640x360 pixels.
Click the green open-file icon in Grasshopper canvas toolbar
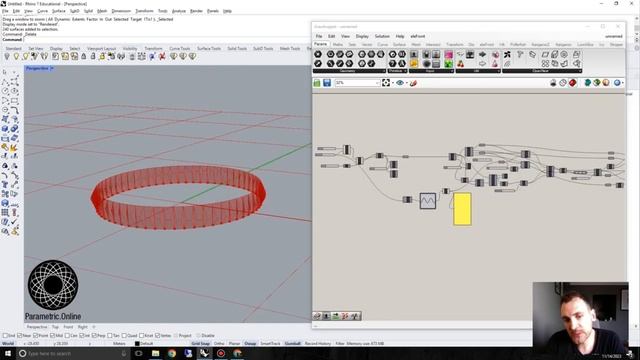[x=317, y=83]
